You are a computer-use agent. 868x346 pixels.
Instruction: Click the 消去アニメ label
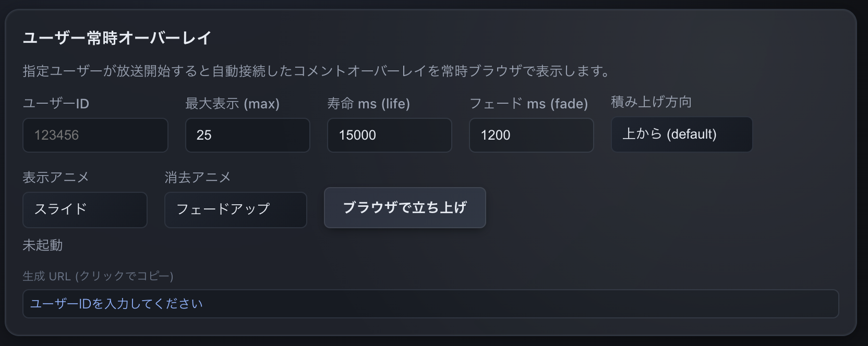click(x=198, y=178)
